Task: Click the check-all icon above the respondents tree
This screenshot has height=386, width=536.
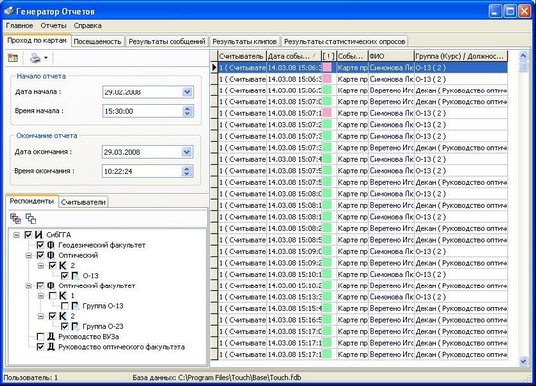Action: pyautogui.click(x=15, y=218)
